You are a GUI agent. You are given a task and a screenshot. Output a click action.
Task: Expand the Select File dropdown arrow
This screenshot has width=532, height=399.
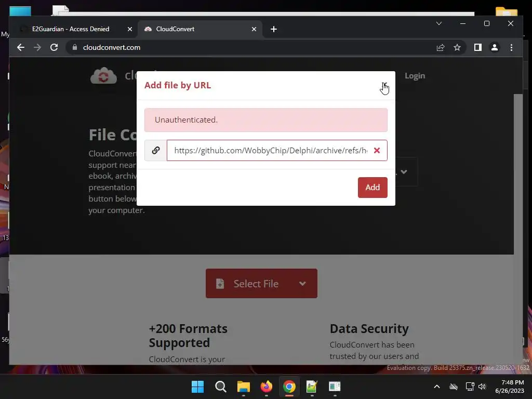(x=302, y=284)
